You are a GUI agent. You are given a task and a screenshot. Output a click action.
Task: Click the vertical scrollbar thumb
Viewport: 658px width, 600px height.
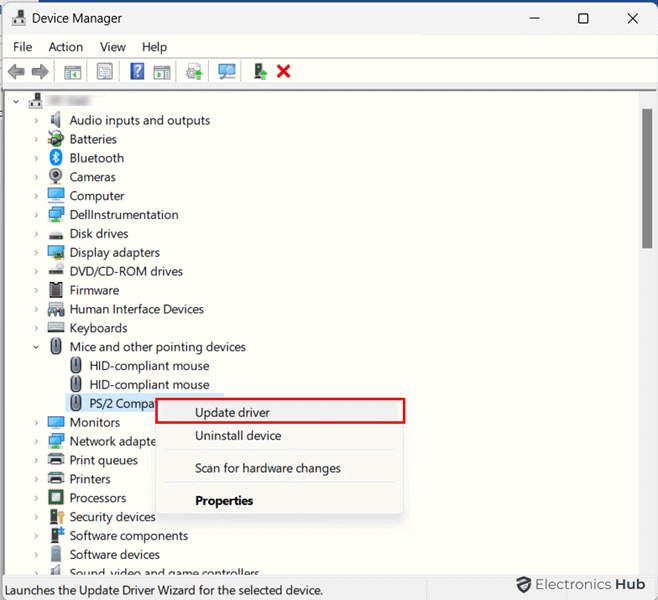pyautogui.click(x=647, y=178)
